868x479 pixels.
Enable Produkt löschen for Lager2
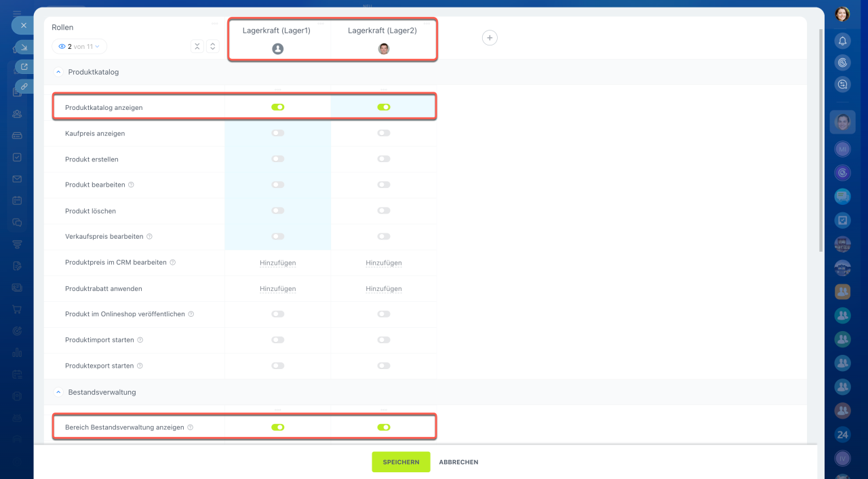tap(384, 210)
